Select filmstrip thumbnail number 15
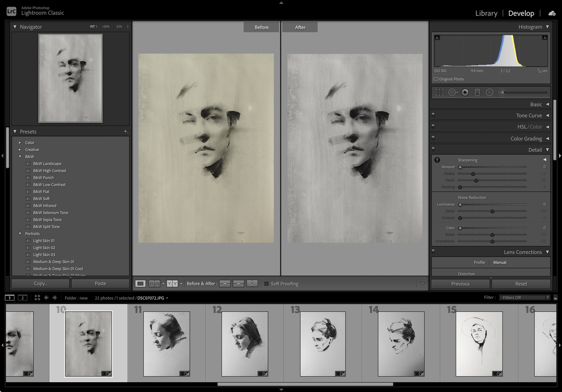 479,344
